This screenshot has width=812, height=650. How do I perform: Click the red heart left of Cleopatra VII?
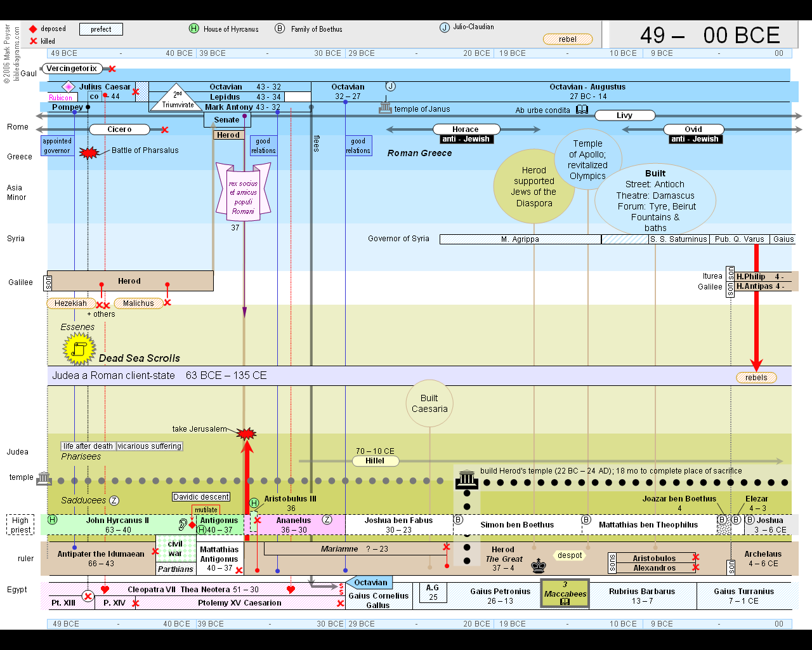(105, 590)
